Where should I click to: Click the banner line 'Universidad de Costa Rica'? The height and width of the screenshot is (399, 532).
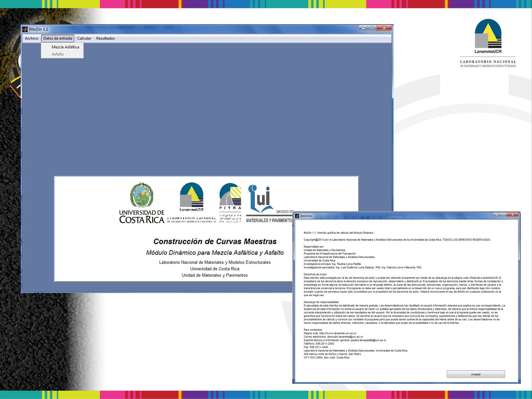215,269
